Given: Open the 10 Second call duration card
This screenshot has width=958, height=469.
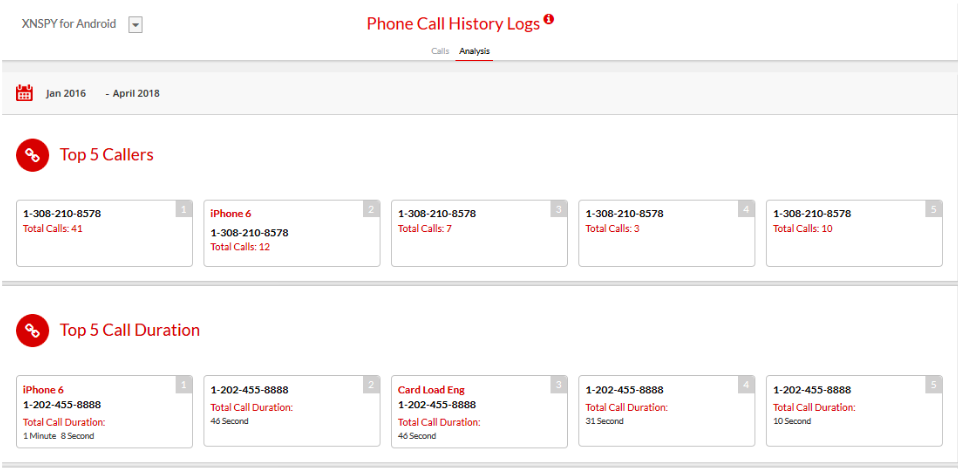Looking at the screenshot, I should click(x=854, y=411).
